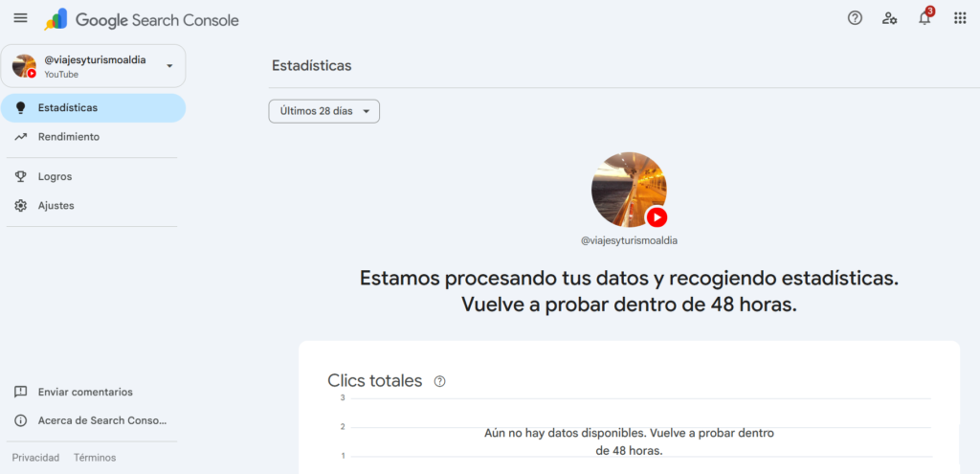Open the notifications bell with 3 alerts

(x=924, y=18)
